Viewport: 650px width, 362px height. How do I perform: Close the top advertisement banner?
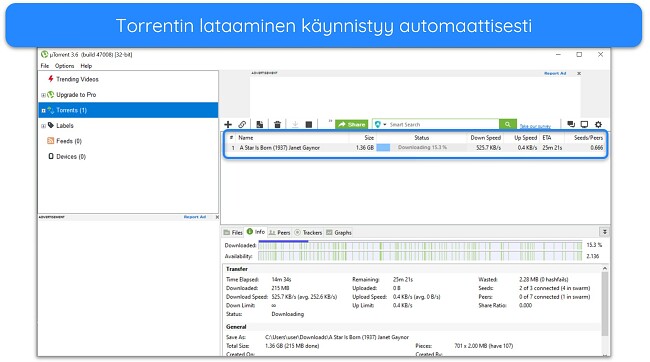579,73
